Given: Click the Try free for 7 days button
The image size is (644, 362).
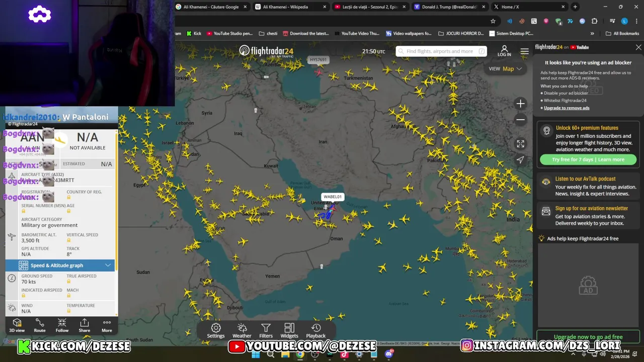Looking at the screenshot, I should click(588, 159).
